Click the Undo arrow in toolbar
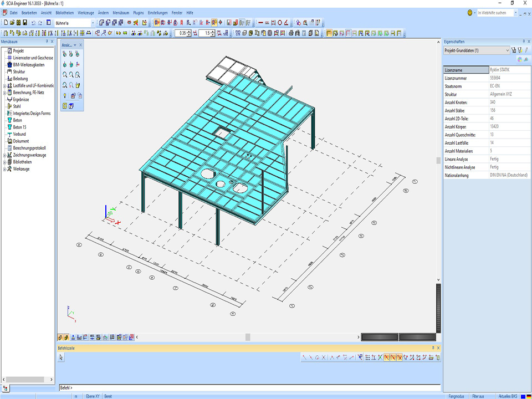The image size is (532, 399). (x=34, y=23)
